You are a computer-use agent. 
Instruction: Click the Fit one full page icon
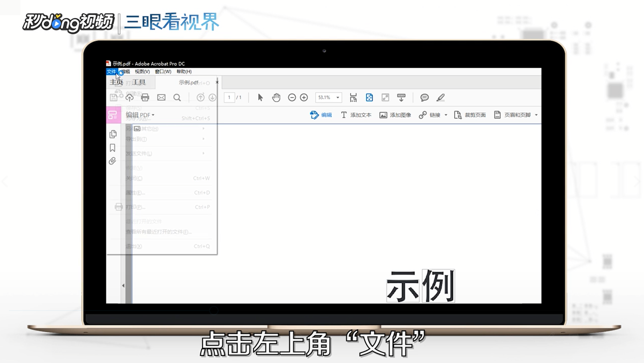pyautogui.click(x=369, y=97)
